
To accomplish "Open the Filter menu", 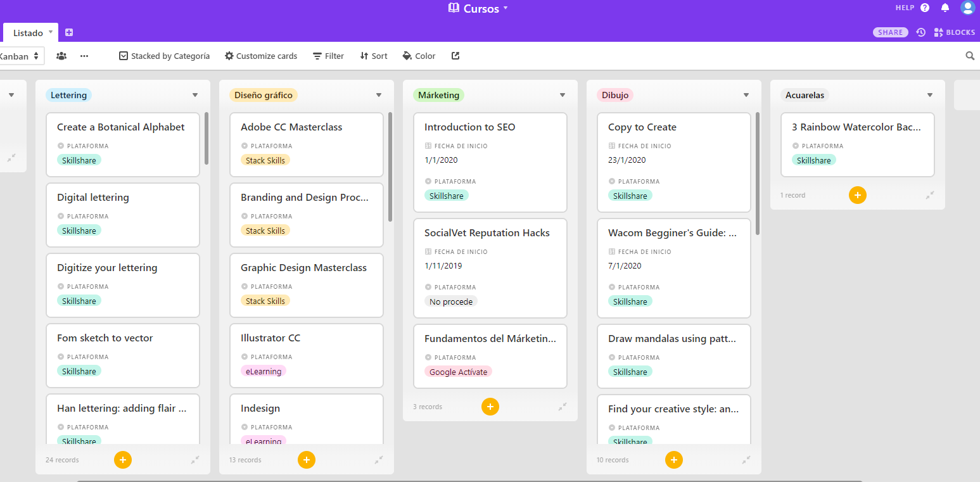I will point(328,56).
